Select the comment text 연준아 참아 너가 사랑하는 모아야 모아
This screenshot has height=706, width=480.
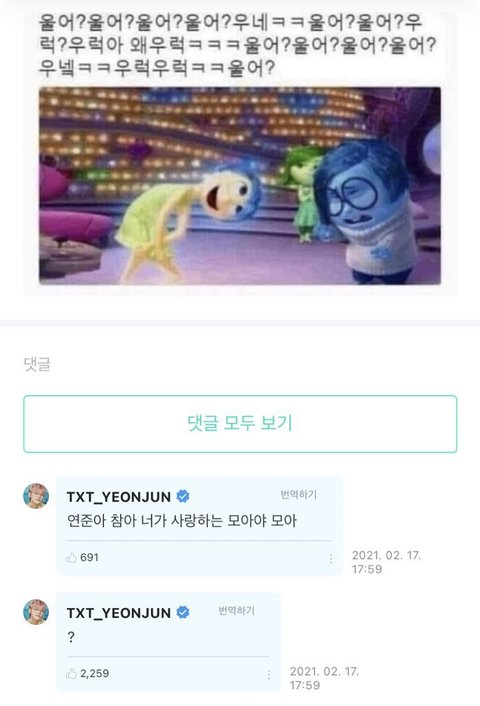(x=182, y=521)
